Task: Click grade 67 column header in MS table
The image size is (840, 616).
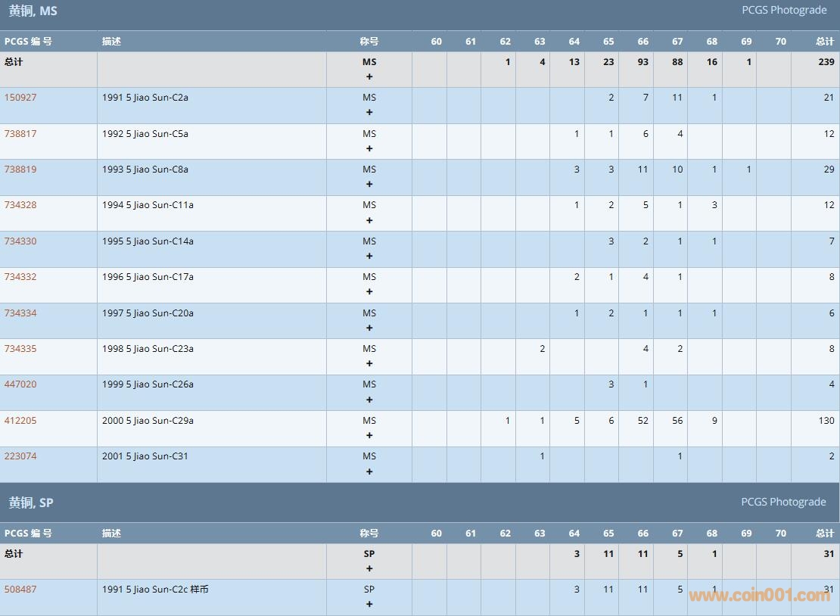Action: point(677,42)
